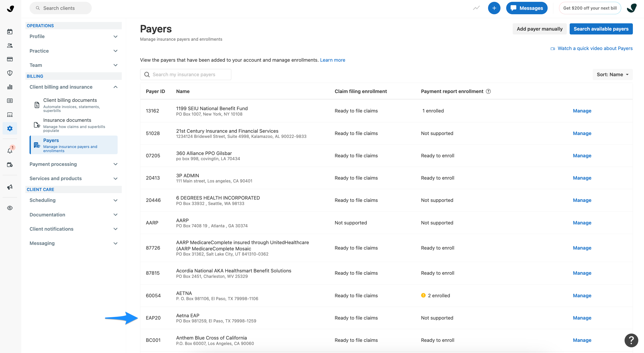This screenshot has width=644, height=353.
Task: Open the billing card icon in the sidebar
Action: point(10,59)
